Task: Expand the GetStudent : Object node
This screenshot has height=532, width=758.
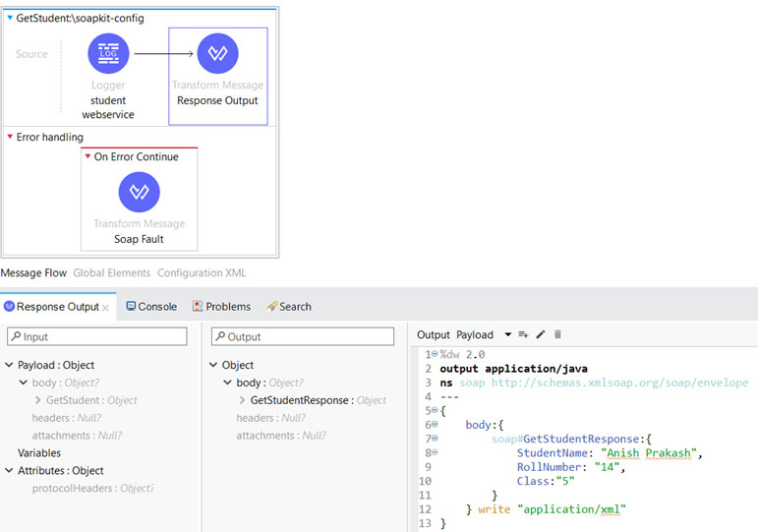Action: tap(37, 400)
